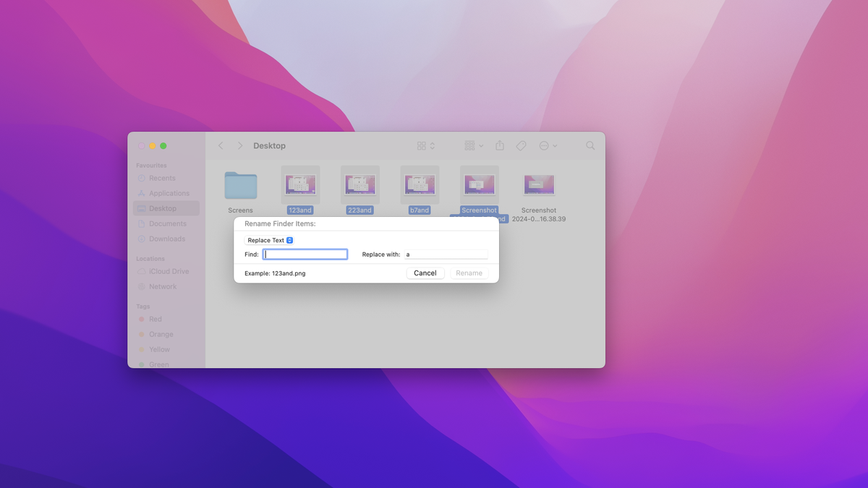
Task: Click the 'Example: 123and.png' text
Action: point(275,273)
